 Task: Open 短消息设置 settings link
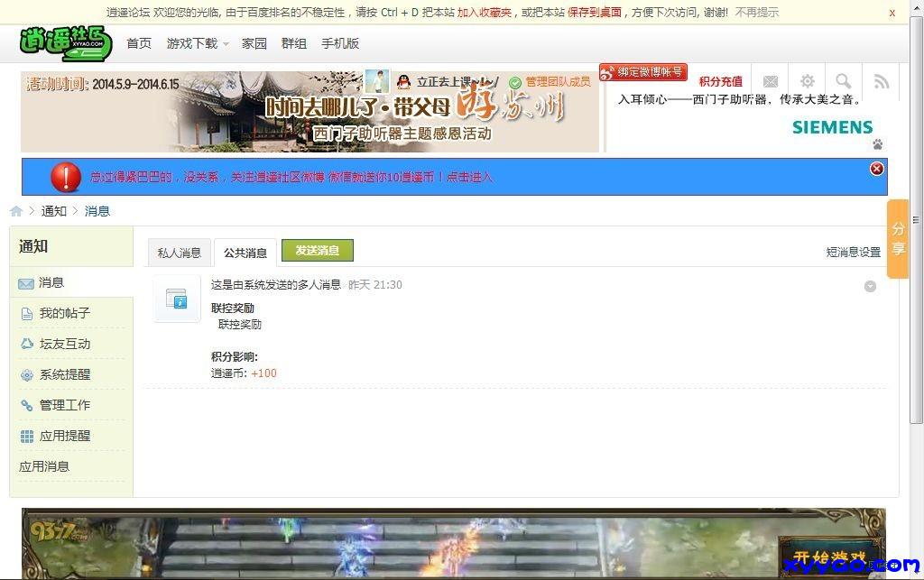pyautogui.click(x=852, y=253)
